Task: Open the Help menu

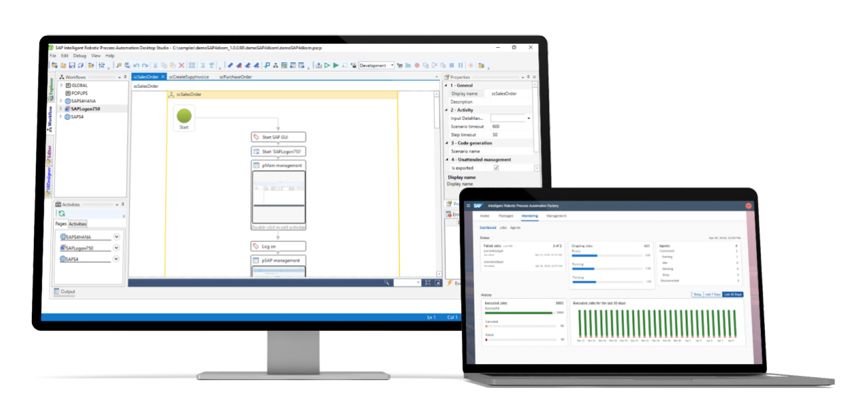Action: pos(110,56)
